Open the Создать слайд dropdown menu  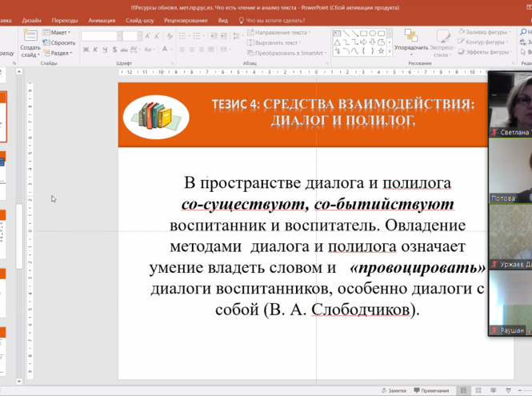pos(30,51)
